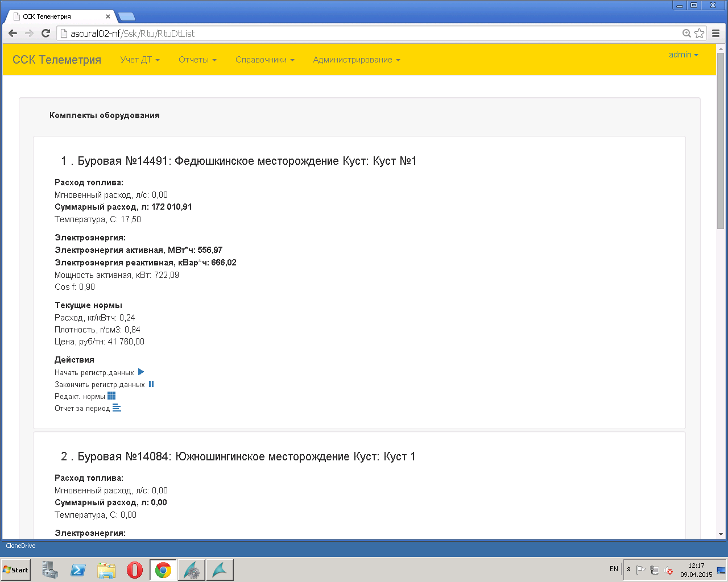Screen dimensions: 728x582
Task: Open the Администрирование menu
Action: point(356,60)
